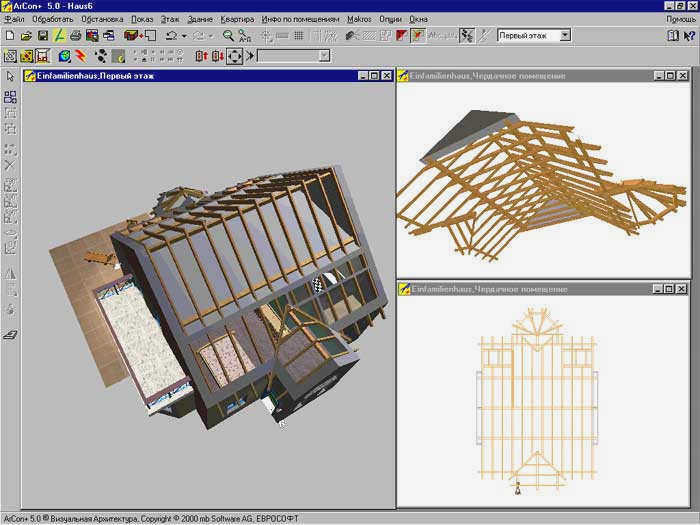Click the red picture-save toolbar icon
The width and height of the screenshot is (700, 525).
(92, 35)
